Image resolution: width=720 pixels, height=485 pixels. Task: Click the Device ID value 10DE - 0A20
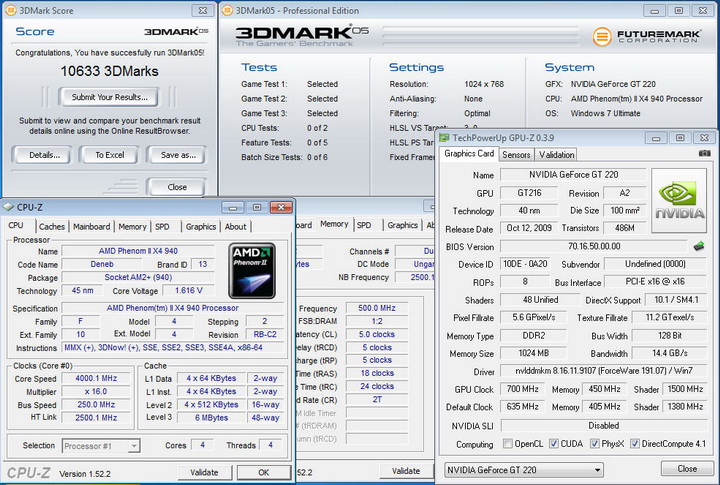[525, 264]
